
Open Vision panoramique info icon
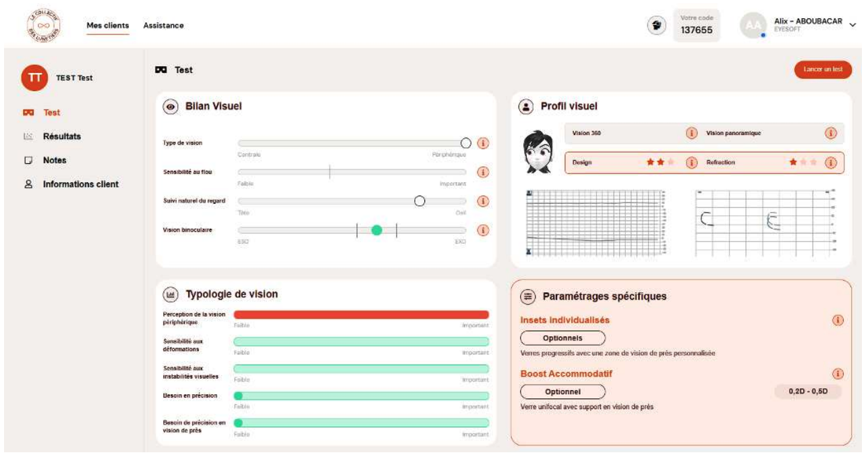coord(831,133)
